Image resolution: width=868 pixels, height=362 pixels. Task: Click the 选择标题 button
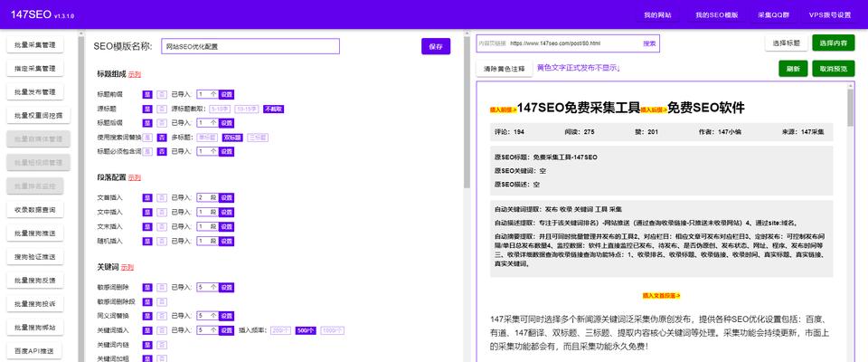click(786, 43)
